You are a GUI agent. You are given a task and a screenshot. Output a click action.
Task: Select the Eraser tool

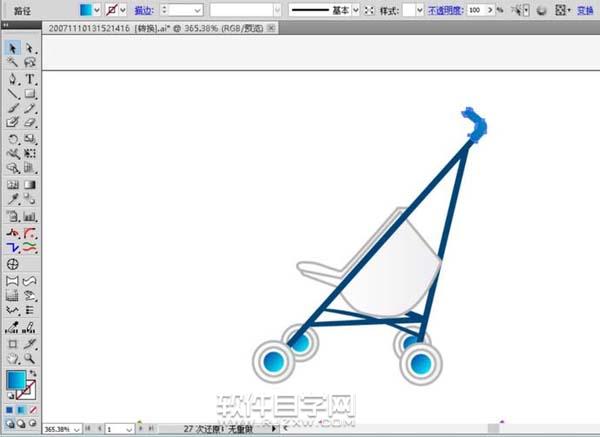29,122
